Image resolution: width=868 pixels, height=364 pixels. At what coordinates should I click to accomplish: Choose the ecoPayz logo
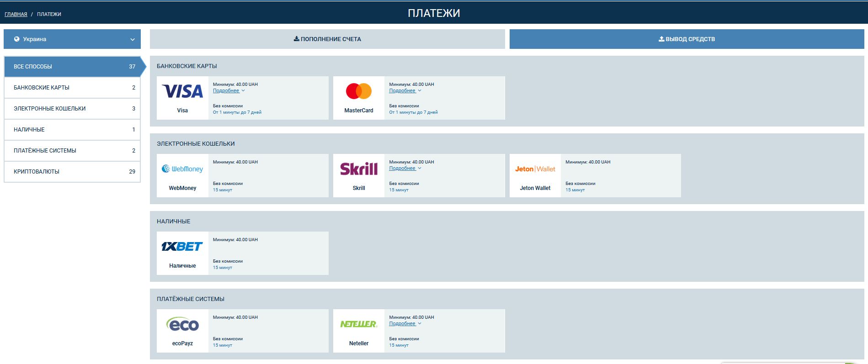click(x=182, y=324)
